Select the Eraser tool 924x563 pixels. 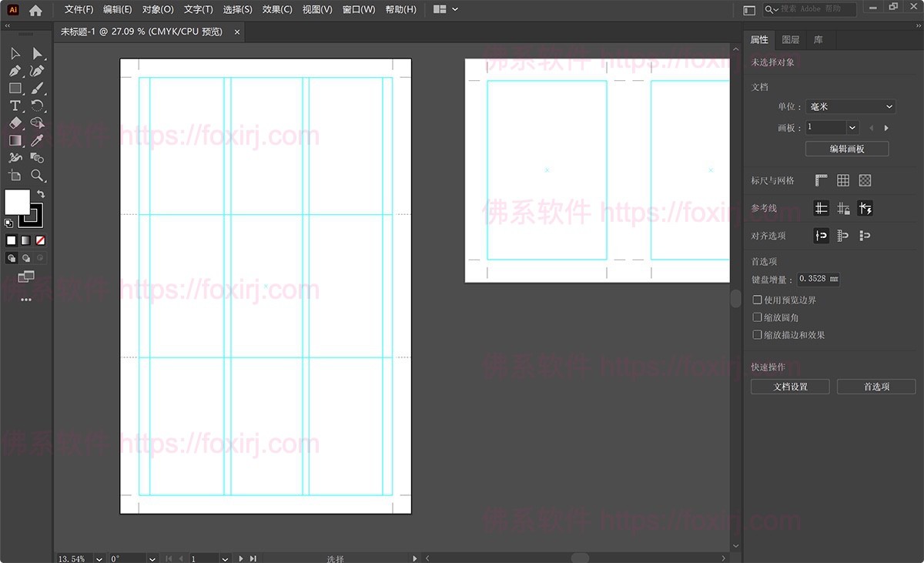pos(14,122)
